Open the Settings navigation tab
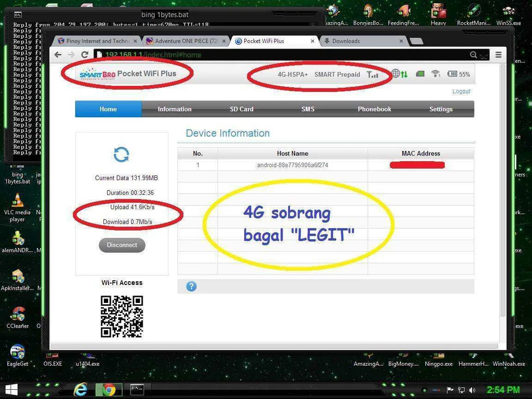 pyautogui.click(x=441, y=109)
